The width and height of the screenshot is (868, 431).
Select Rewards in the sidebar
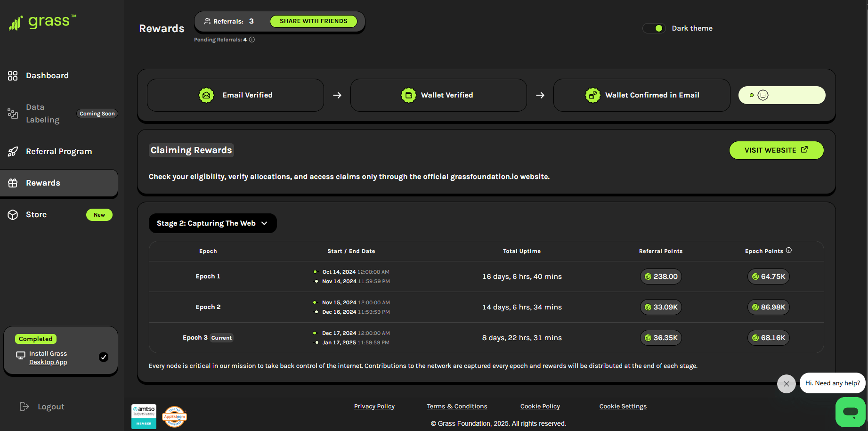(59, 183)
